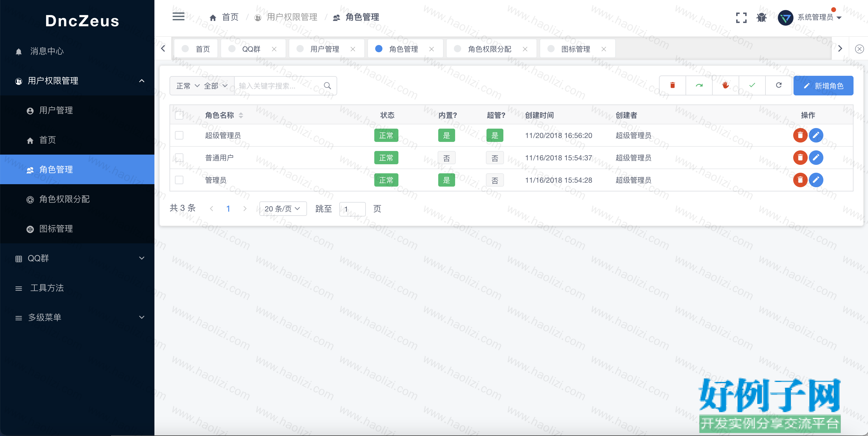
Task: Click the green checkmark enable toolbar icon
Action: tap(752, 85)
